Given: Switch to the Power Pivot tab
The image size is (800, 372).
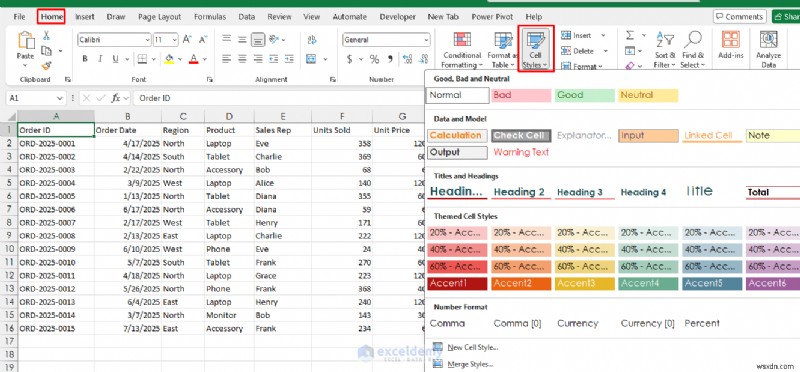Looking at the screenshot, I should click(492, 17).
